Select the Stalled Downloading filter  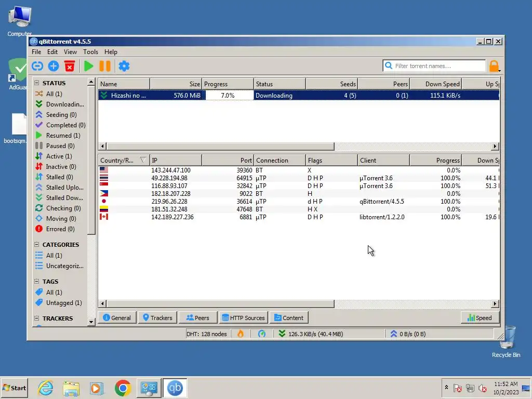pos(59,198)
